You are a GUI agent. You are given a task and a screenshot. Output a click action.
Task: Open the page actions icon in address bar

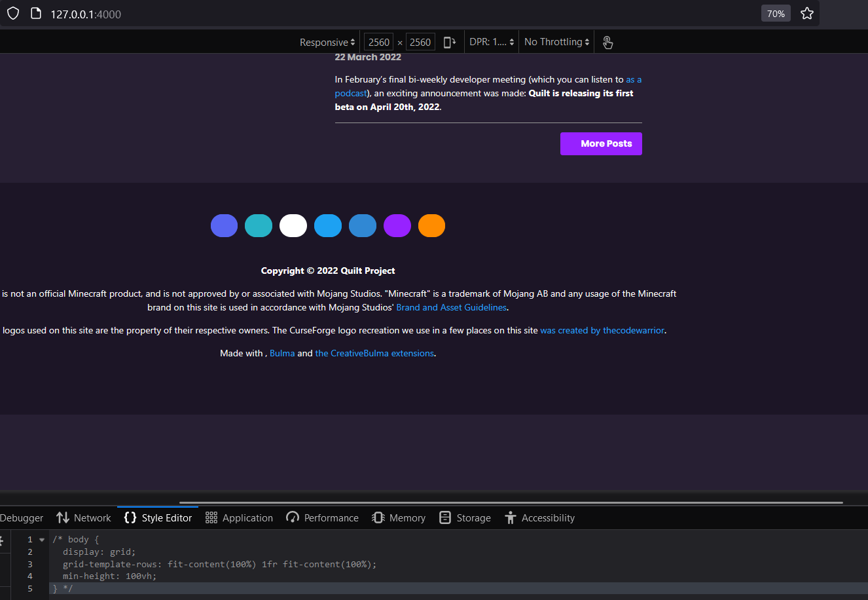[36, 12]
